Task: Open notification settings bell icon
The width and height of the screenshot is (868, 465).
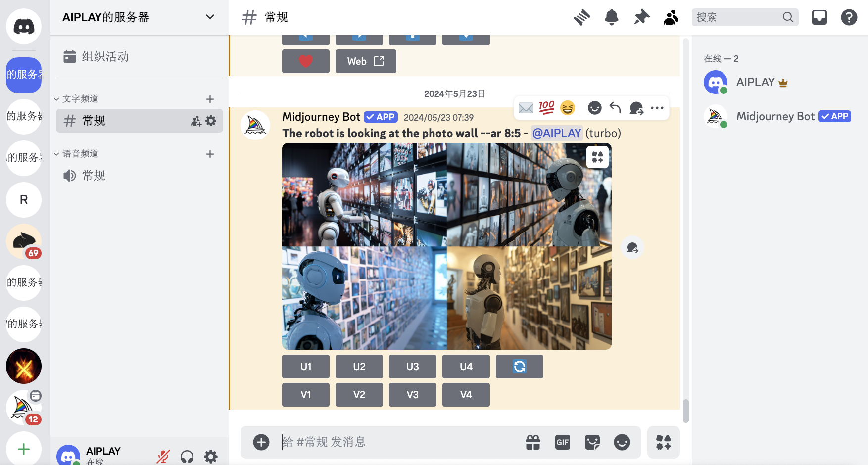Action: [612, 17]
